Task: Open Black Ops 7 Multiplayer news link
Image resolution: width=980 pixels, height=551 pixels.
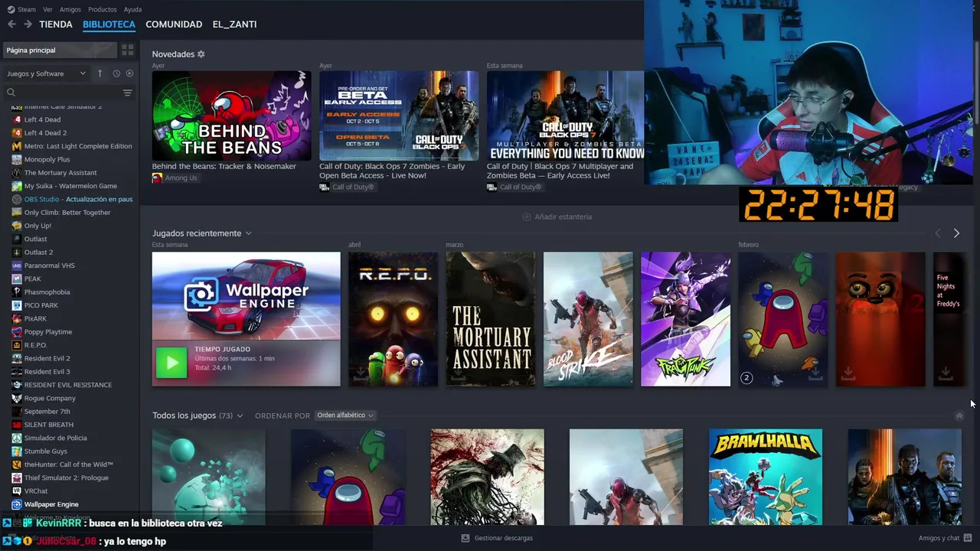Action: coord(560,171)
